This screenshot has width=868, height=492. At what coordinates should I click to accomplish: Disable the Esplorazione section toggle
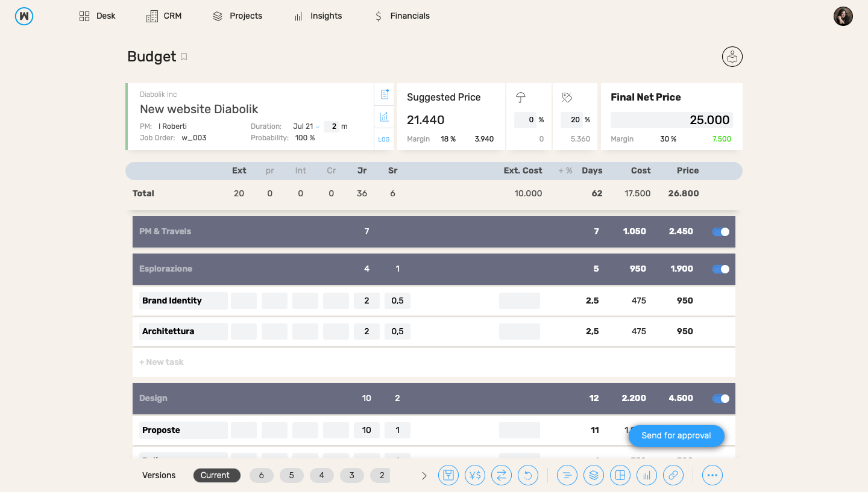(720, 269)
